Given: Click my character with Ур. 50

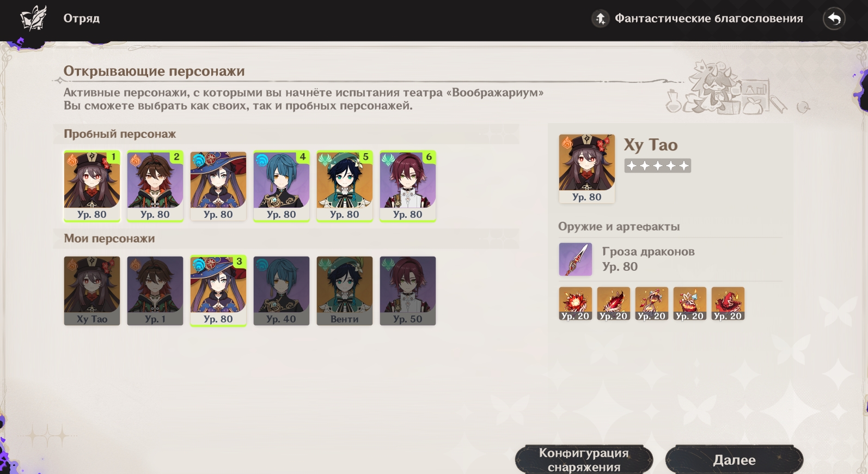Looking at the screenshot, I should pyautogui.click(x=408, y=291).
